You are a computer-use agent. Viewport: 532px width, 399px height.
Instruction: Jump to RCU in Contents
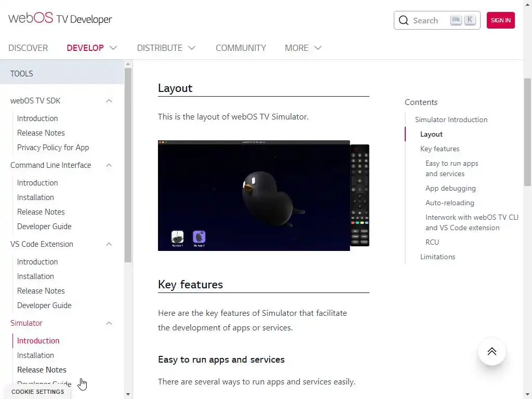tap(432, 242)
